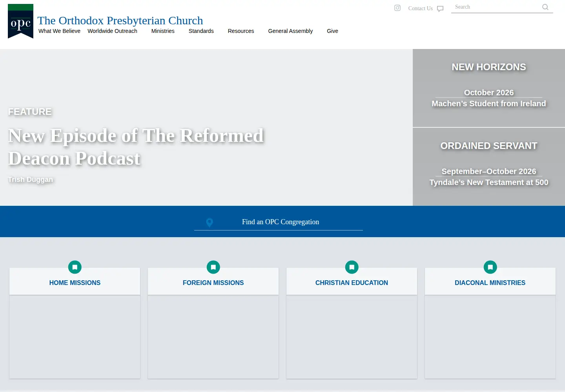Open the CHRISTIAN EDUCATION card heading
The width and height of the screenshot is (565, 392).
352,283
